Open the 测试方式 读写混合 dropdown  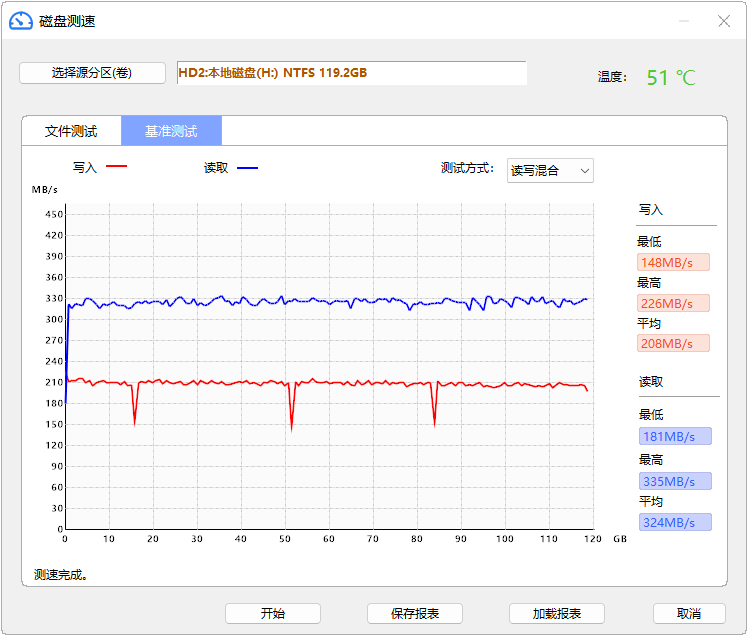(550, 170)
